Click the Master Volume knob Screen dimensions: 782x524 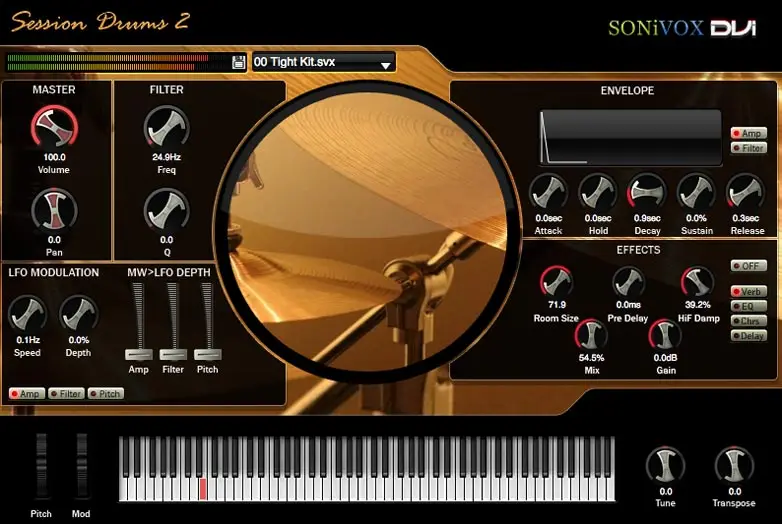pos(54,127)
